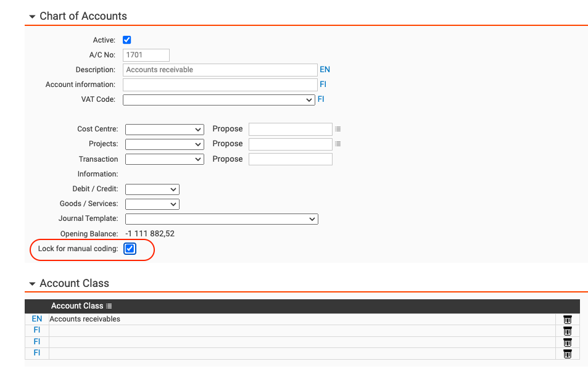The image size is (588, 369).
Task: Toggle Lock for manual coding checkbox
Action: point(130,249)
